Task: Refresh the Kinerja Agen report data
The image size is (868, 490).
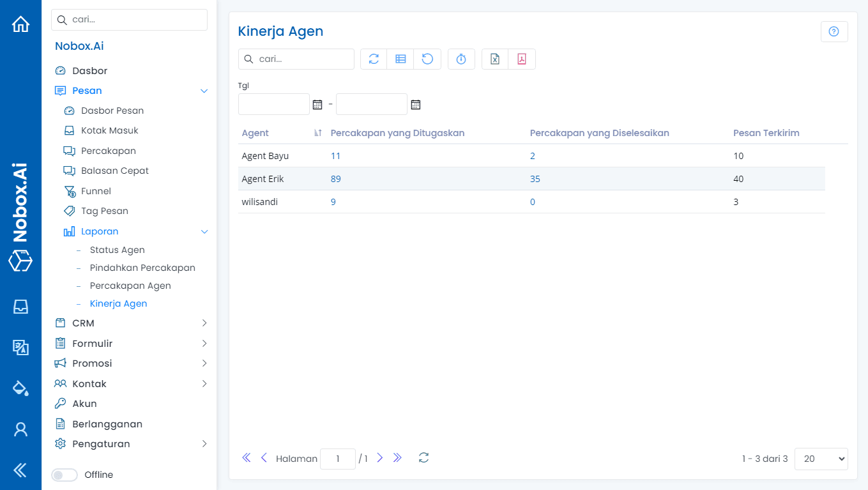Action: (x=373, y=59)
